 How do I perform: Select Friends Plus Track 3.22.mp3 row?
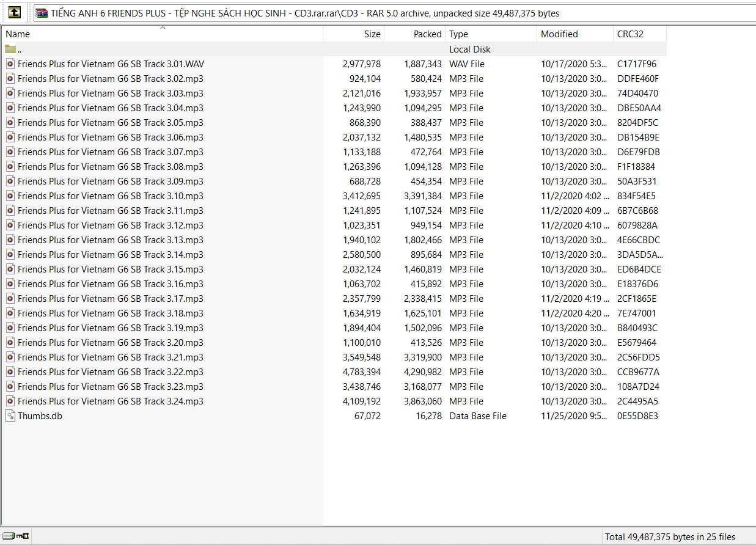coord(110,372)
